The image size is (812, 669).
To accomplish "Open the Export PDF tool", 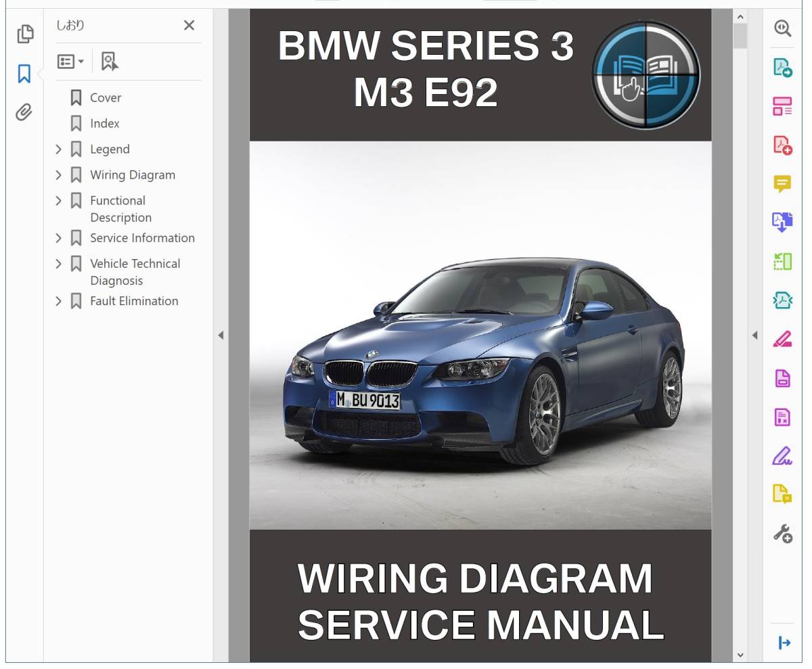I will point(783,67).
